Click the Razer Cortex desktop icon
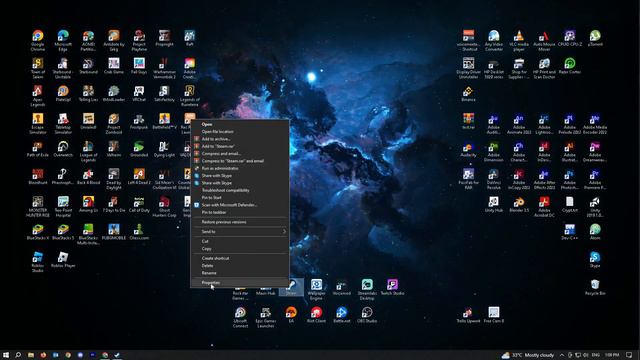 point(570,66)
